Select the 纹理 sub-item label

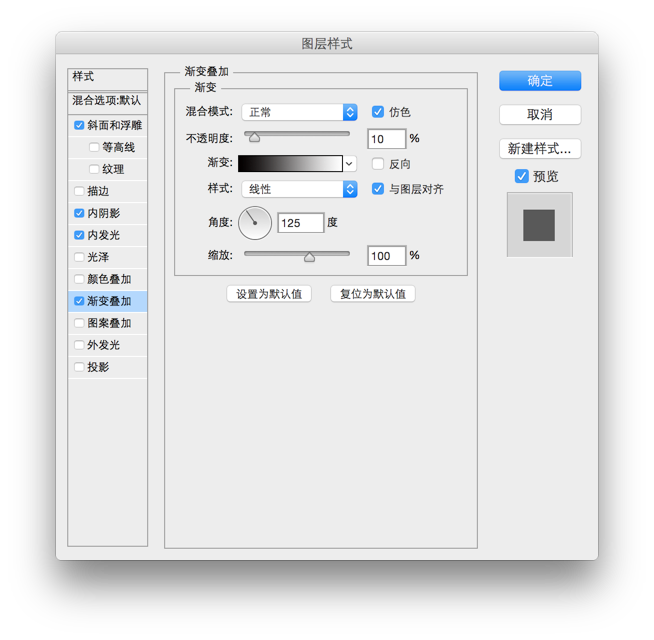tap(113, 169)
